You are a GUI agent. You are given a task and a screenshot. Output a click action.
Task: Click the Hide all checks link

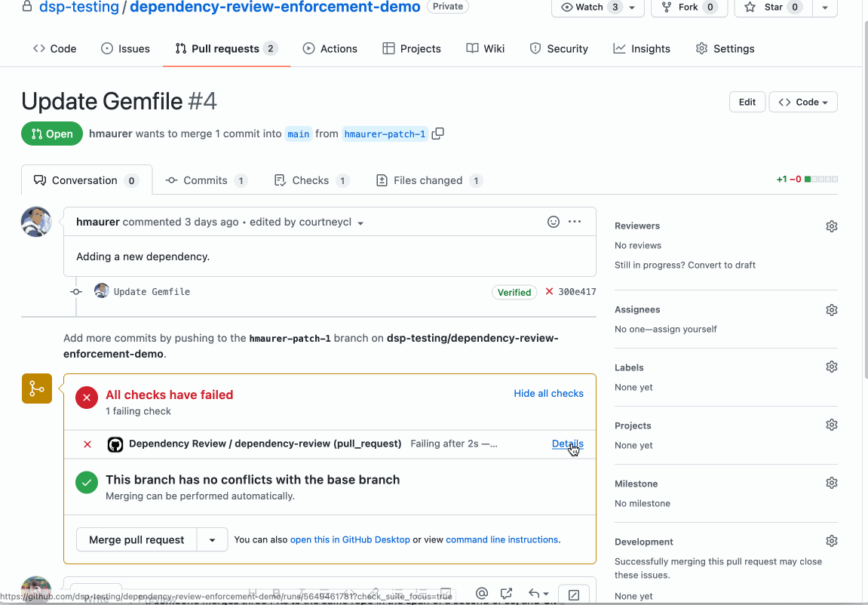548,393
